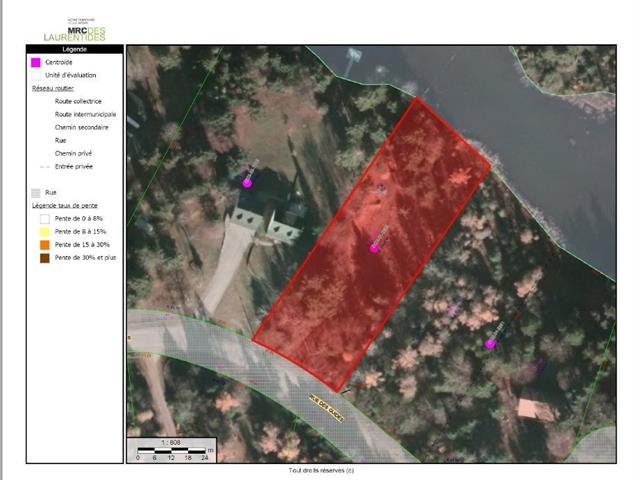This screenshot has height=480, width=640.
Task: Click the map scale bar
Action: (171, 449)
